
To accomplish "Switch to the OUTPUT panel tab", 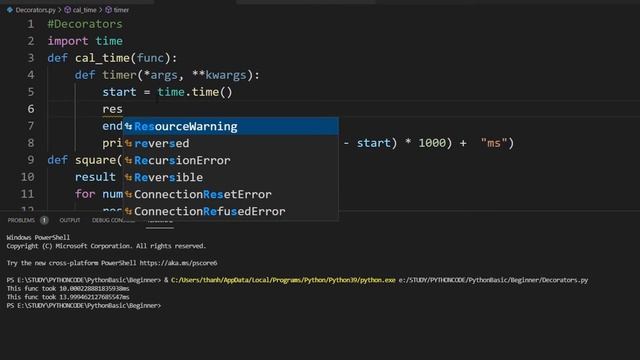I will tap(70, 220).
